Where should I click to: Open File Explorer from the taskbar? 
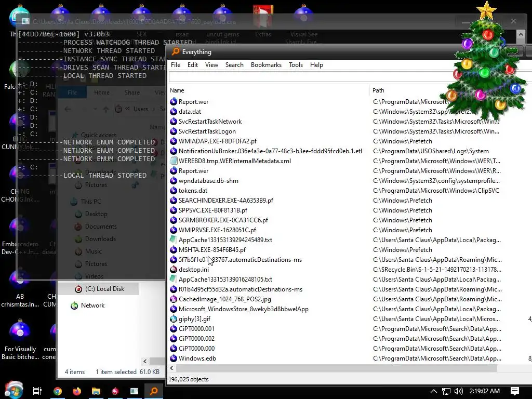pyautogui.click(x=96, y=391)
